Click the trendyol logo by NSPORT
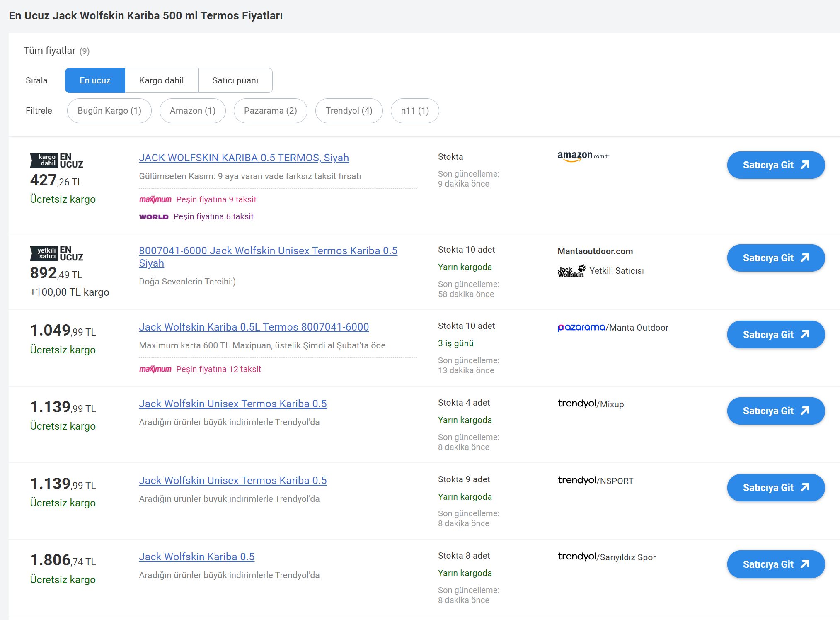The height and width of the screenshot is (620, 840). [x=577, y=480]
